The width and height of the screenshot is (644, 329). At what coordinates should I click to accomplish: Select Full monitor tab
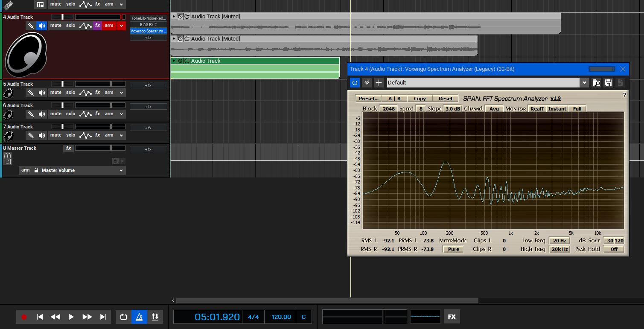[577, 109]
